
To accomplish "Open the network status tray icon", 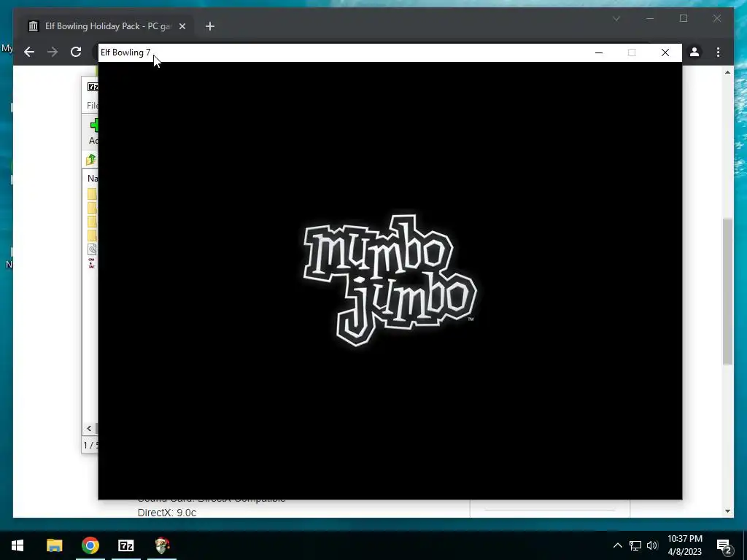I will (635, 545).
